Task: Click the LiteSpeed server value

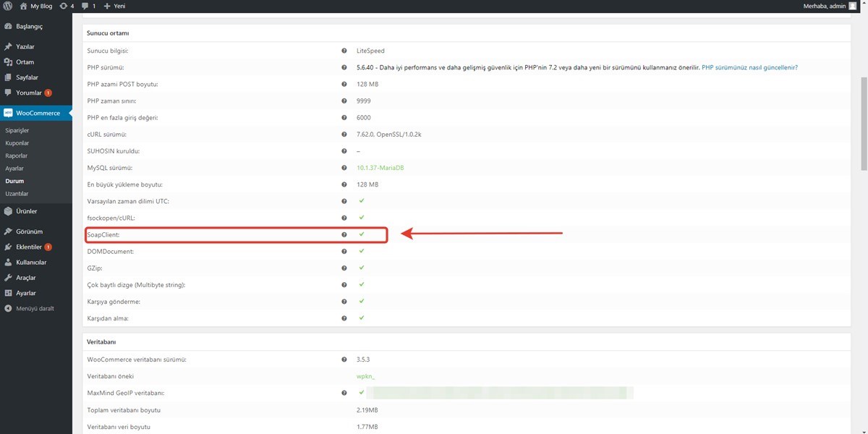Action: click(x=370, y=51)
